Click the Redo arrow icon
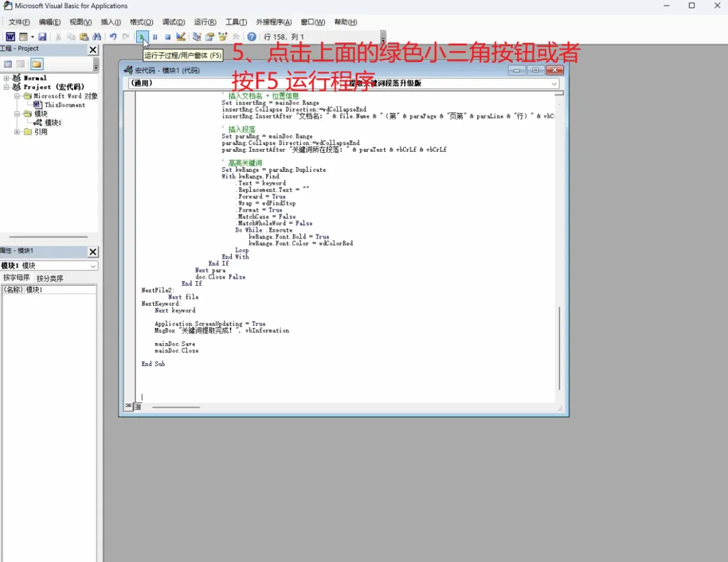728x562 pixels. click(126, 36)
